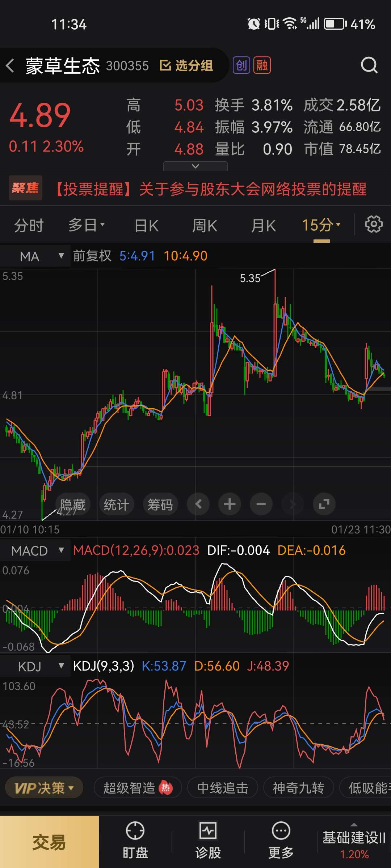Screen dimensions: 391x868
Task: Open chart settings gear icon
Action: click(374, 225)
